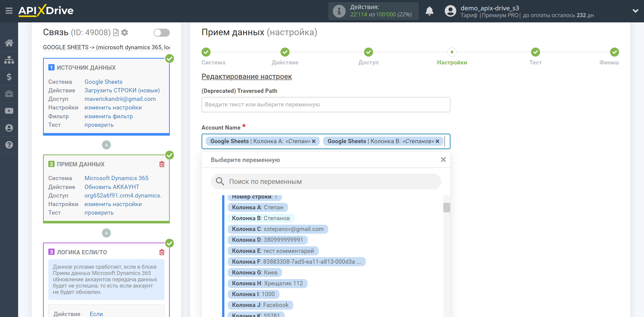Click Если action link in logic block
This screenshot has height=317, width=644.
[x=96, y=314]
